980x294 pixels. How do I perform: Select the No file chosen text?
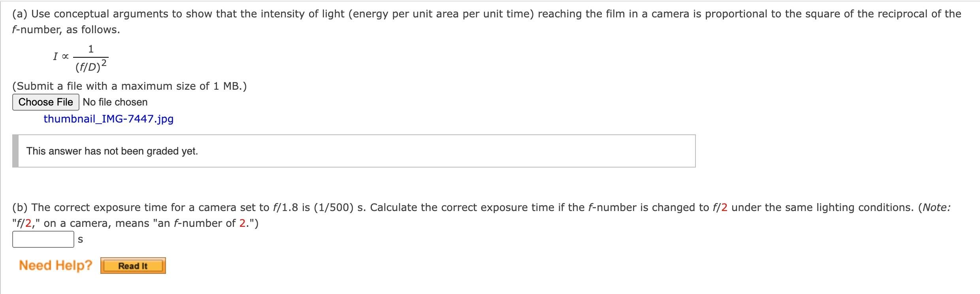(x=114, y=102)
